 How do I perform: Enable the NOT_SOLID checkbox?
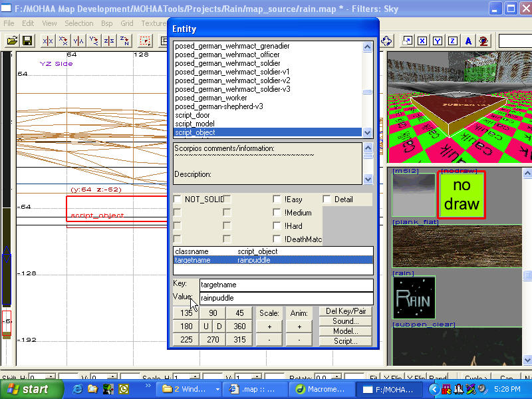178,199
